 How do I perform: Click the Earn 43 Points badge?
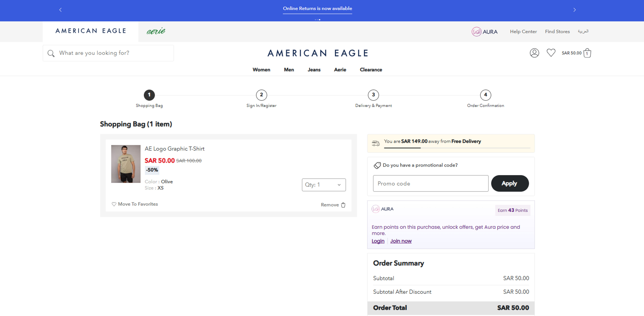[x=513, y=210]
